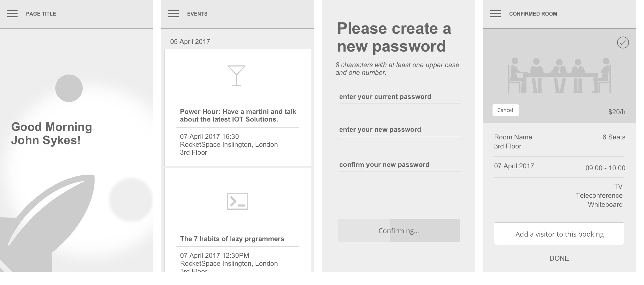Open the Power Hour martini event card
Image resolution: width=644 pixels, height=285 pixels.
coord(238,108)
